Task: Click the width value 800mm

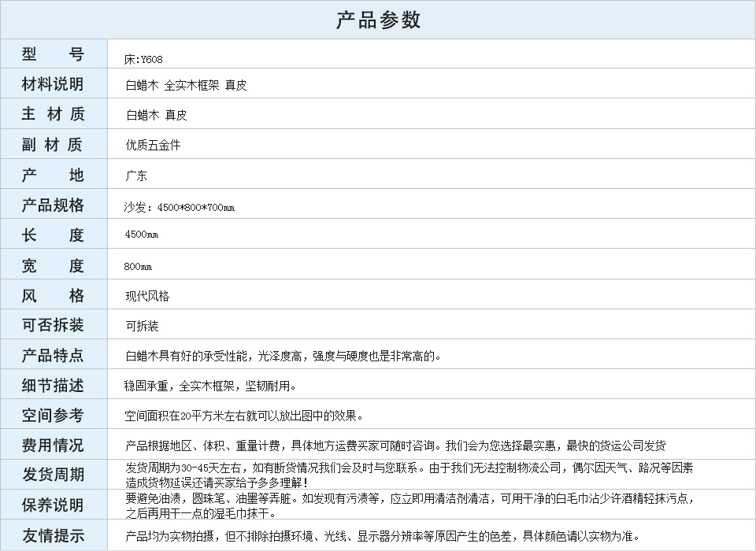Action: click(x=138, y=266)
